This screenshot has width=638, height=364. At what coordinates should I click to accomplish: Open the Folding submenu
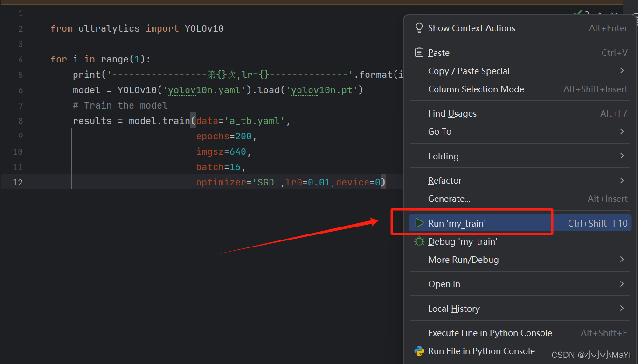pos(520,156)
